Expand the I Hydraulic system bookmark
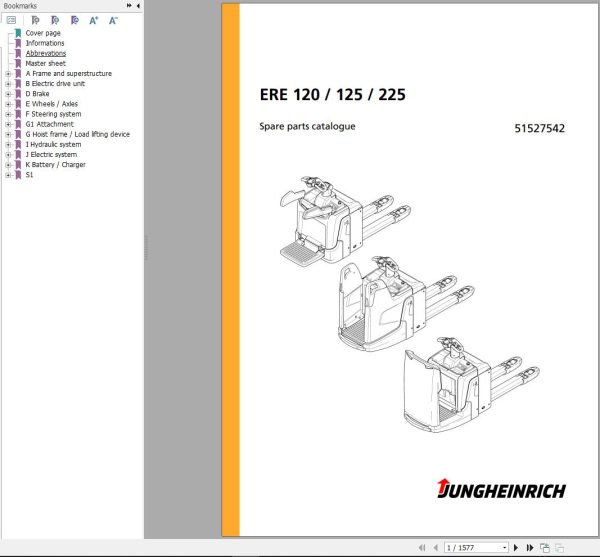Screen dimensions: 600x557 tap(8, 145)
